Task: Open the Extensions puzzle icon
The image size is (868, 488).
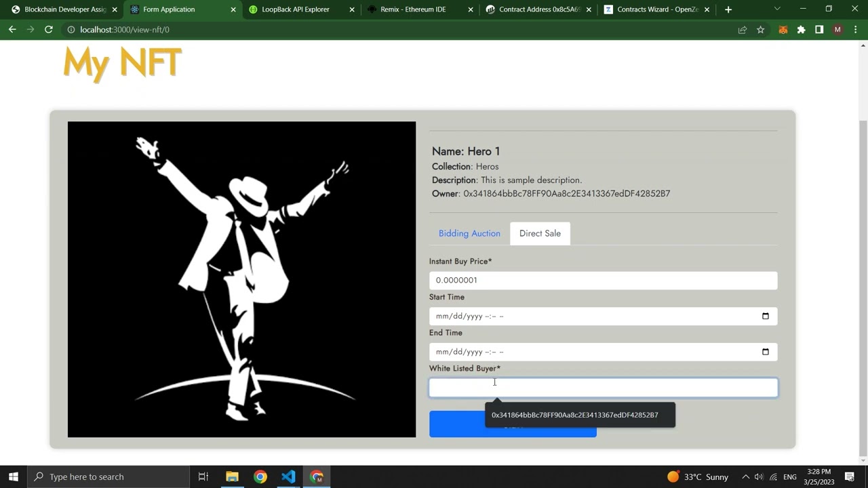Action: 802,30
